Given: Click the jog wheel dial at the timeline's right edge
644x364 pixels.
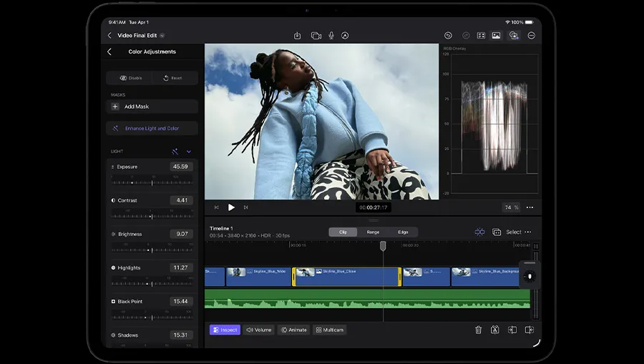Looking at the screenshot, I should click(530, 277).
